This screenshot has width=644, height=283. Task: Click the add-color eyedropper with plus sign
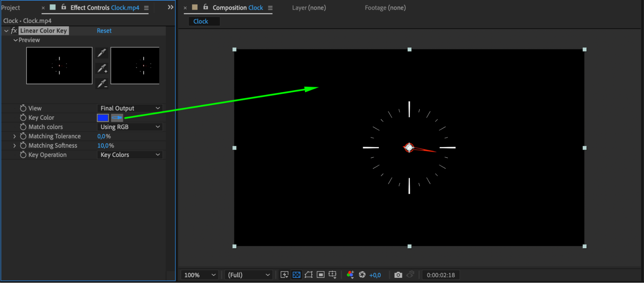(102, 69)
